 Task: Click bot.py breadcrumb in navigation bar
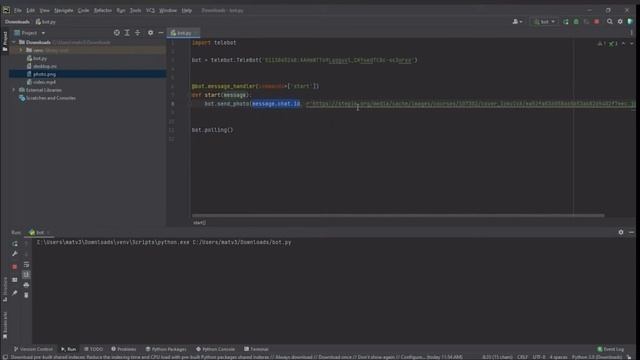(x=46, y=22)
